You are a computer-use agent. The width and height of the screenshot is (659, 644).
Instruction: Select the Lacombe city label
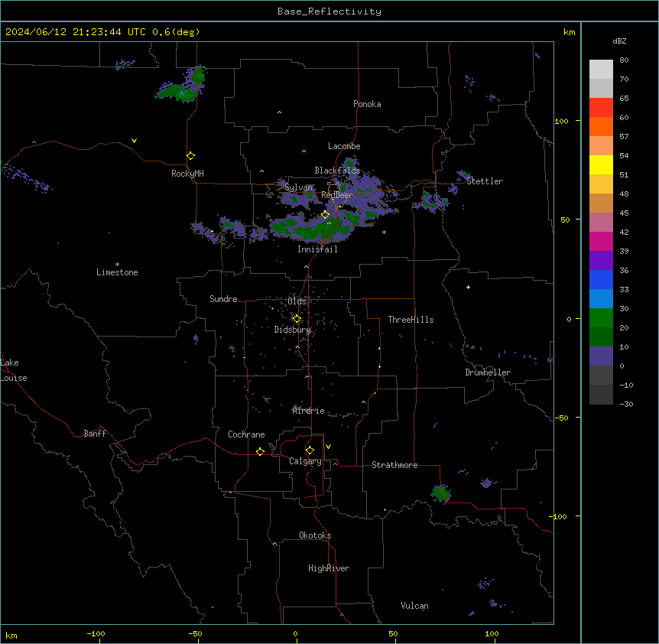pyautogui.click(x=344, y=146)
